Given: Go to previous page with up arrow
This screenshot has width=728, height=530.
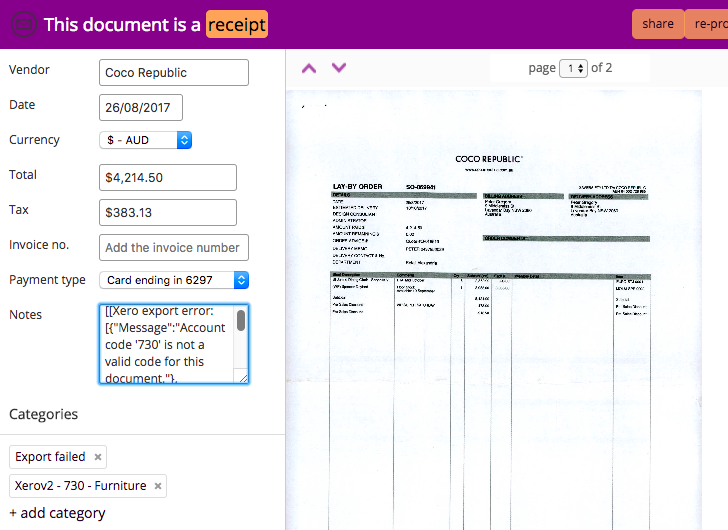Looking at the screenshot, I should coord(309,69).
